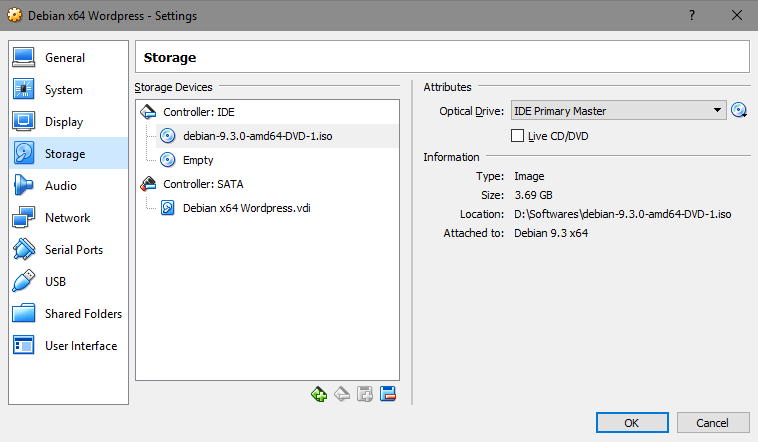The width and height of the screenshot is (758, 442).
Task: Click the Location path of the ISO
Action: point(622,214)
